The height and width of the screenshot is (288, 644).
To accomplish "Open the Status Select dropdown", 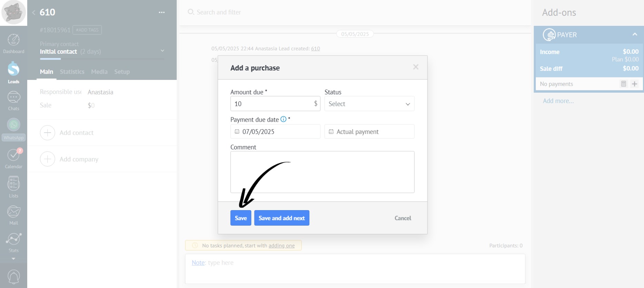I will click(369, 104).
